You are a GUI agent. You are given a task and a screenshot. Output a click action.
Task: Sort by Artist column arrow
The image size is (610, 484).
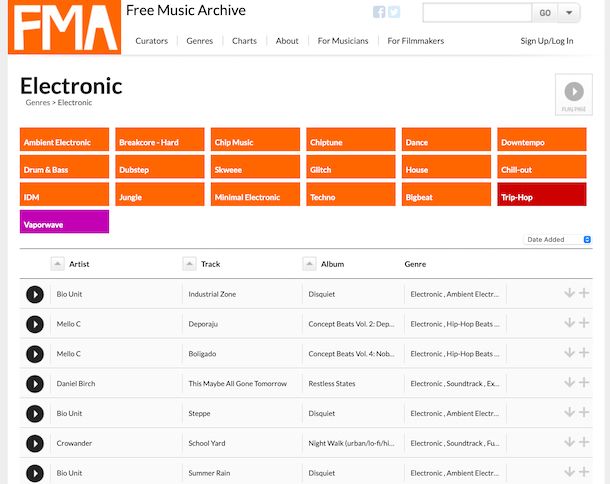57,264
